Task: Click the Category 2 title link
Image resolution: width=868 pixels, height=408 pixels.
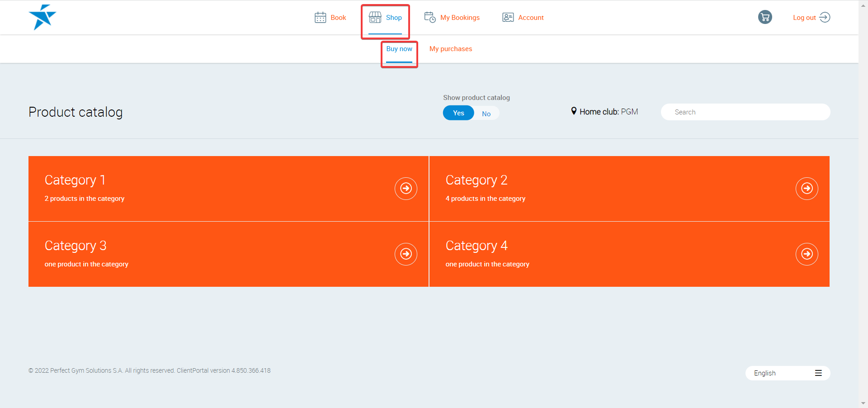Action: [476, 180]
